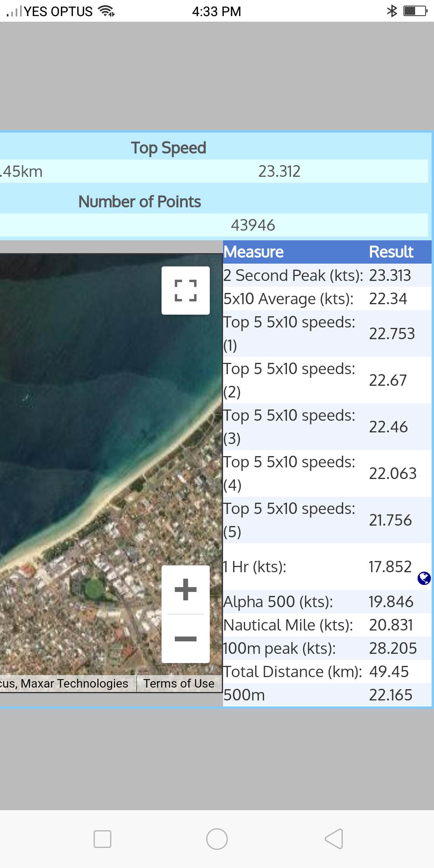Viewport: 434px width, 868px height.
Task: Zoom in on the map
Action: point(185,590)
